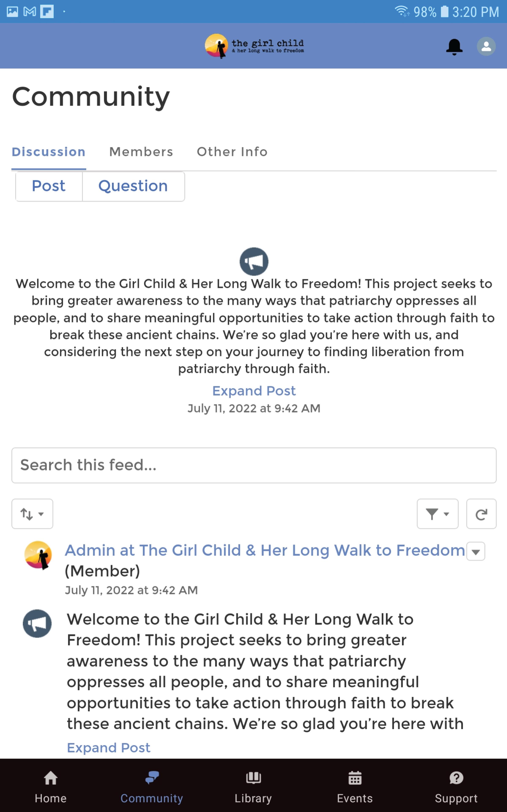Choose the Question button
Image resolution: width=507 pixels, height=812 pixels.
[133, 186]
